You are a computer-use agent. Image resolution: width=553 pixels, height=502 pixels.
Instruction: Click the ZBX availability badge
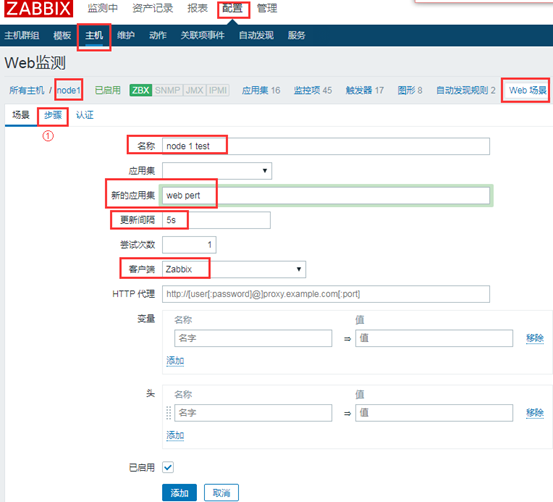(x=140, y=90)
